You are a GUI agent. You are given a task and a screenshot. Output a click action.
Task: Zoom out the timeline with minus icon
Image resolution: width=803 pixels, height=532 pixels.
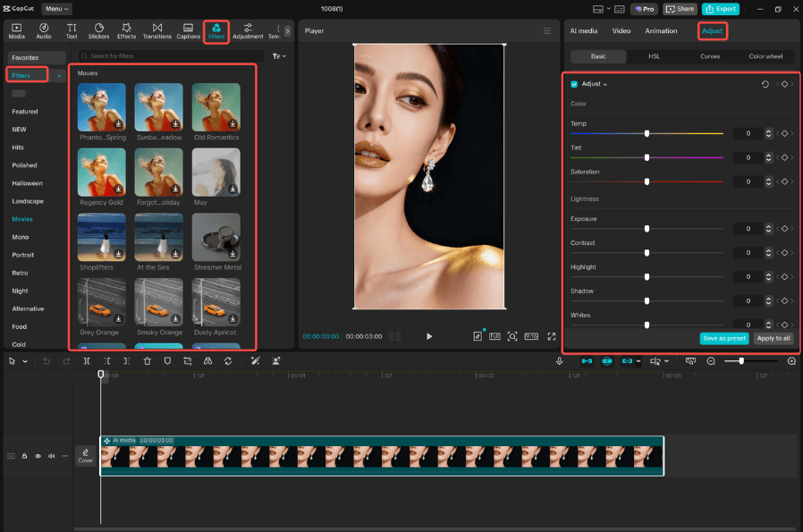[x=711, y=361]
